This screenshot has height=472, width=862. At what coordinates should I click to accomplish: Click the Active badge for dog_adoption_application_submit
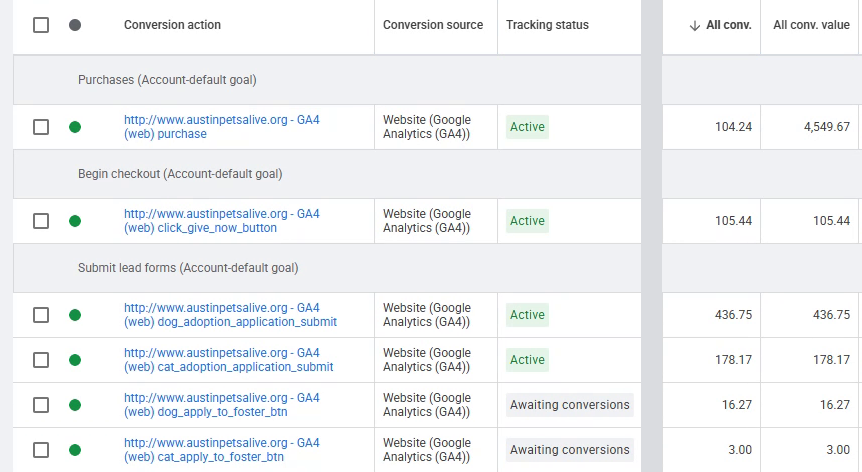click(527, 315)
